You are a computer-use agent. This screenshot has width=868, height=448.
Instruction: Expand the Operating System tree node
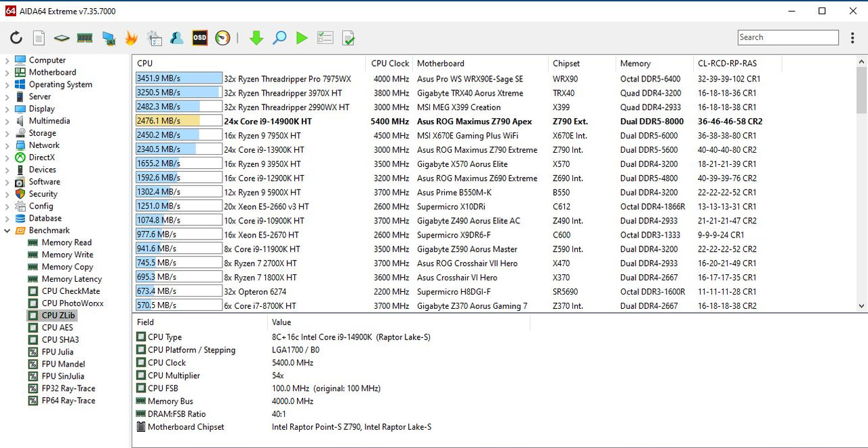[7, 85]
